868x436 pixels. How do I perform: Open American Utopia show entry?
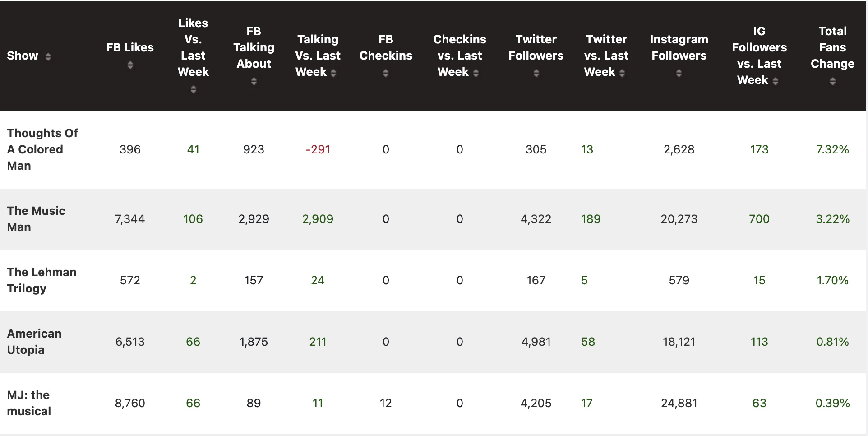click(x=34, y=342)
